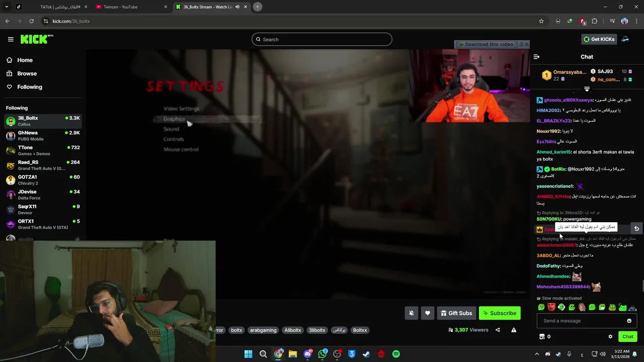
Task: Show hidden system tray icons
Action: 536,354
